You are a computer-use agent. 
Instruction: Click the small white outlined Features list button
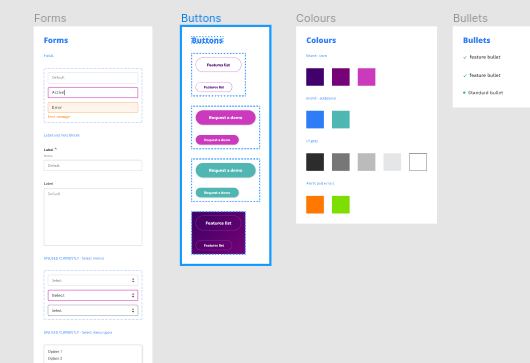pos(214,87)
